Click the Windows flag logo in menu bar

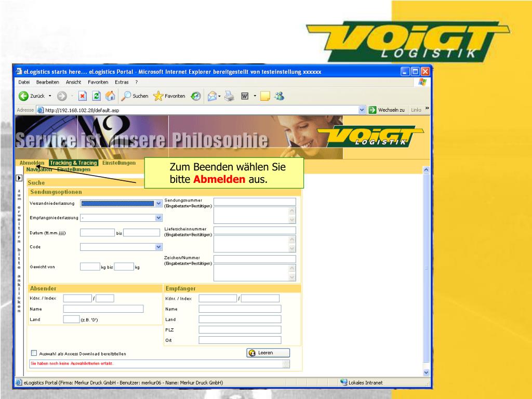tap(422, 82)
